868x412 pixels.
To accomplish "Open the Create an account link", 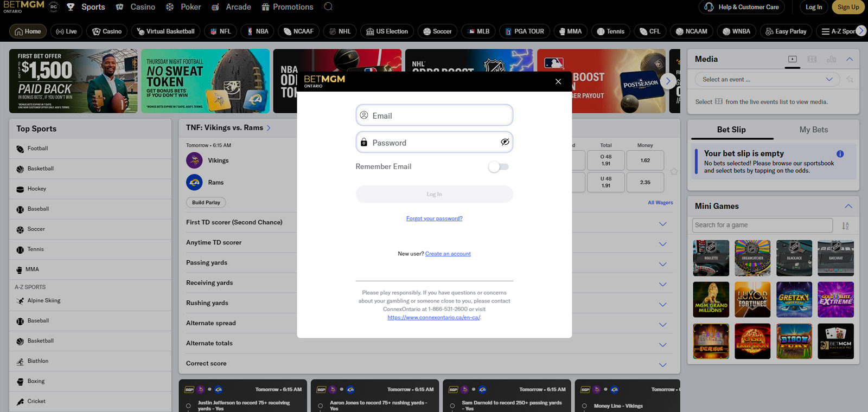I will [448, 254].
